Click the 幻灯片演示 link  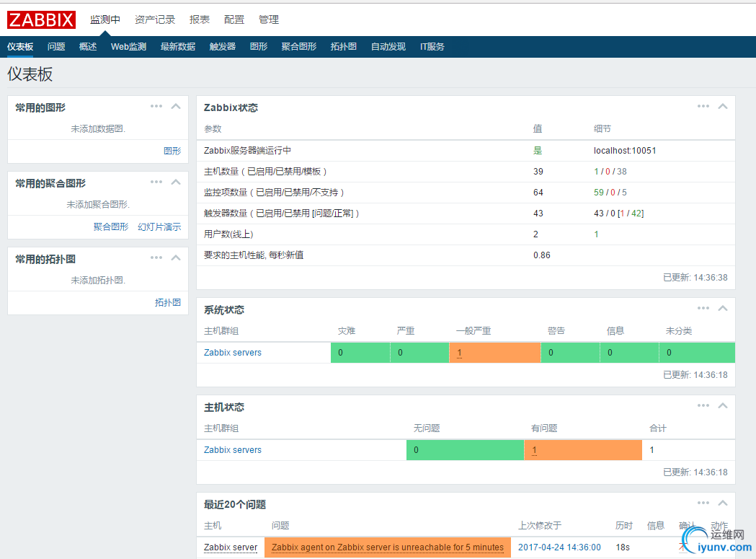point(159,226)
